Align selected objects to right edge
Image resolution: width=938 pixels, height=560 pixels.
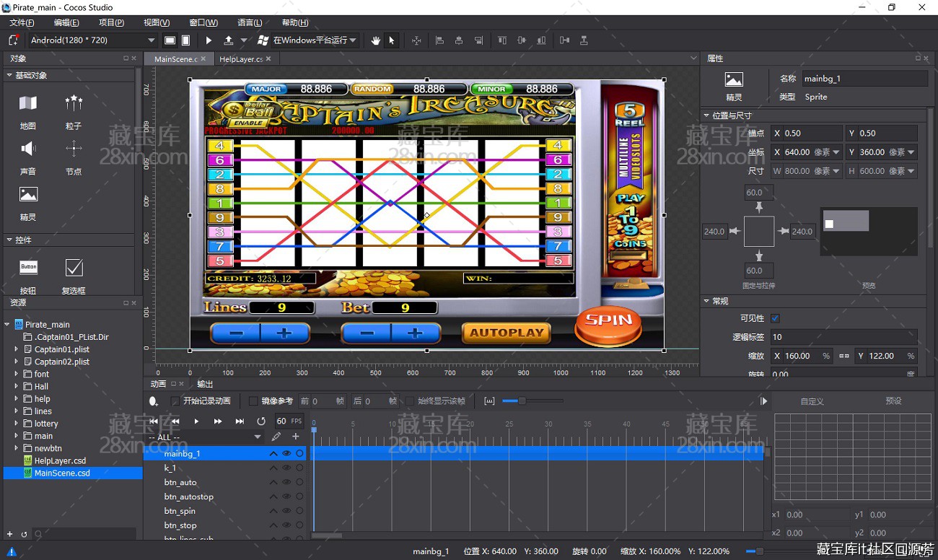coord(478,40)
